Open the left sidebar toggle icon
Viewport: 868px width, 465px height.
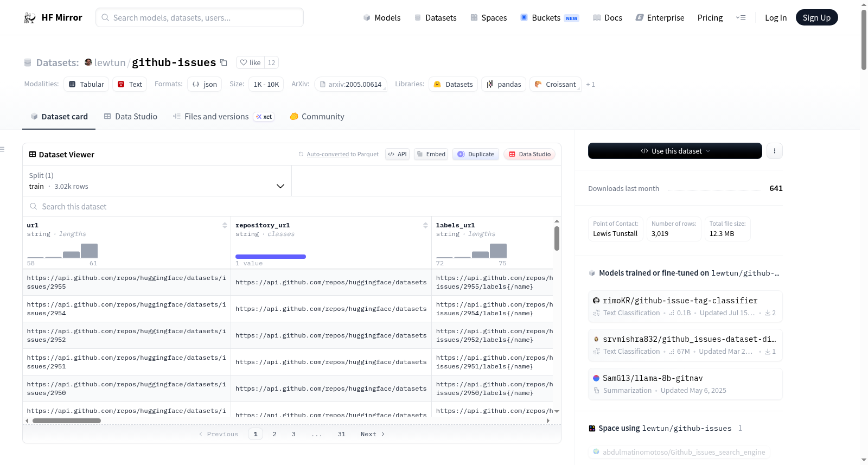2,149
